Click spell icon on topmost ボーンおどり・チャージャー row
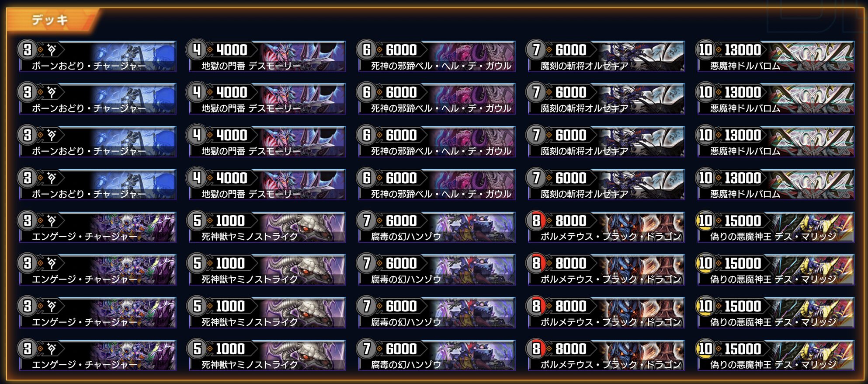The image size is (868, 384). click(52, 50)
